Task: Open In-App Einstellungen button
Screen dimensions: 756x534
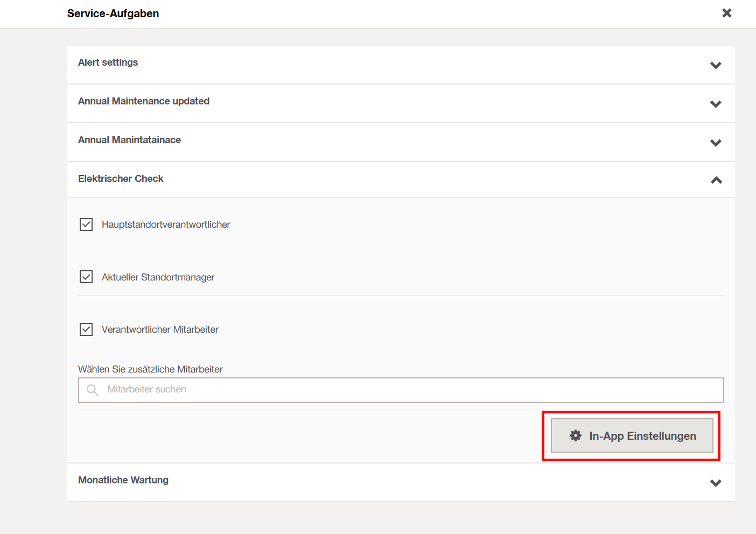Action: 632,435
